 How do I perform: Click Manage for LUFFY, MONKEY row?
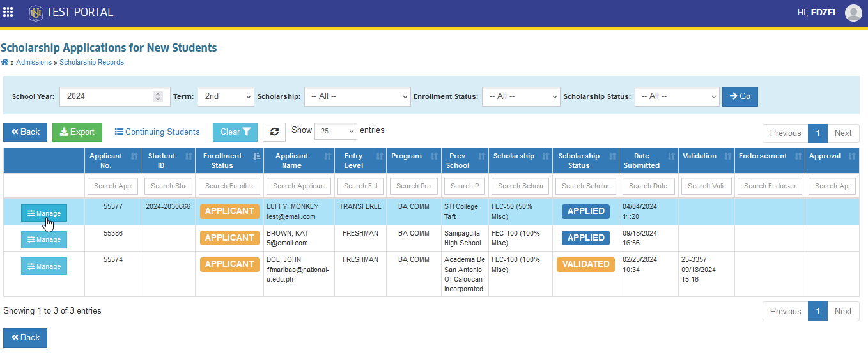[x=44, y=213]
